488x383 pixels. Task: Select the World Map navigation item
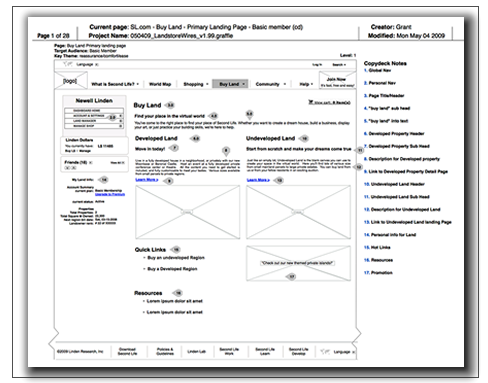point(160,84)
